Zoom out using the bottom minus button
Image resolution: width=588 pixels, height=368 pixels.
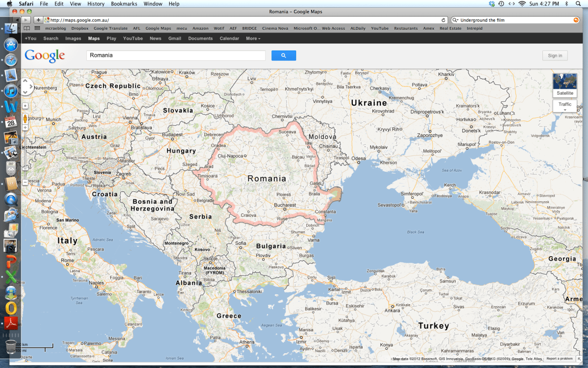[25, 182]
